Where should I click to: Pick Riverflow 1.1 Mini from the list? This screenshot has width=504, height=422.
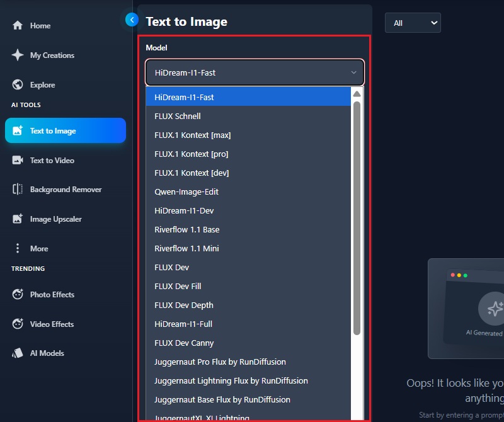[248, 248]
